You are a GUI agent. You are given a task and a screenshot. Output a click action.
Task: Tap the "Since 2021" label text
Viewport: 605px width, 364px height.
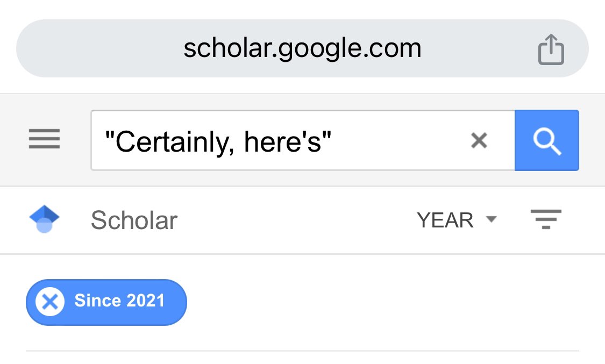pos(119,301)
